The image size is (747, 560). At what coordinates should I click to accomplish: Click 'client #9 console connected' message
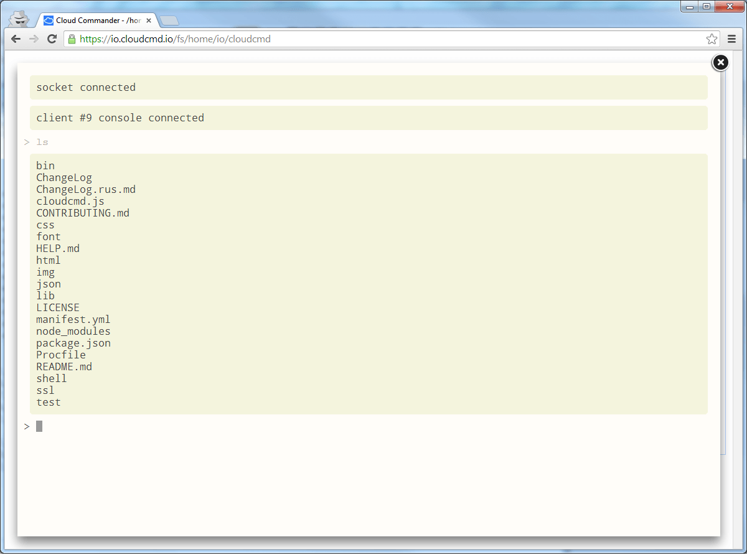coord(120,118)
